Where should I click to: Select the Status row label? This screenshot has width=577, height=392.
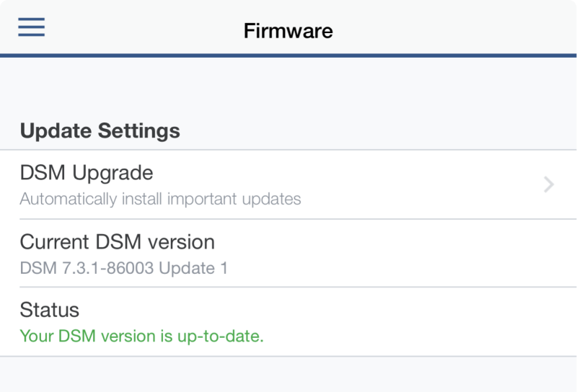[50, 310]
